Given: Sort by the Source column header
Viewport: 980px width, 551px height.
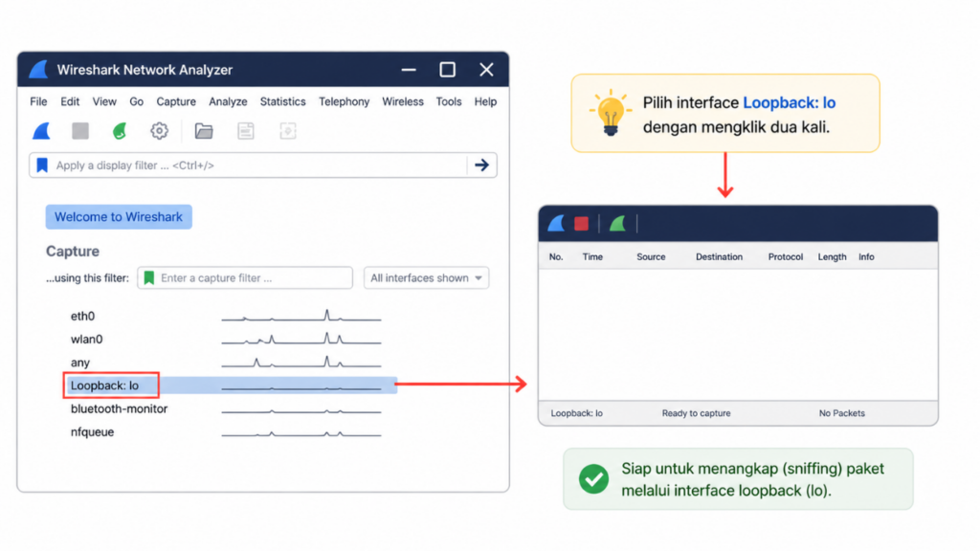Looking at the screenshot, I should tap(651, 256).
